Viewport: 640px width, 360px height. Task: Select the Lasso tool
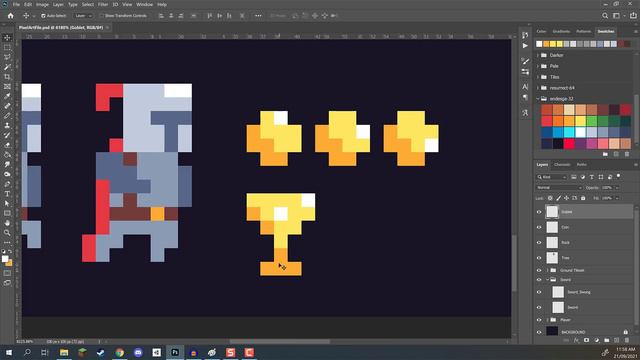(x=7, y=57)
